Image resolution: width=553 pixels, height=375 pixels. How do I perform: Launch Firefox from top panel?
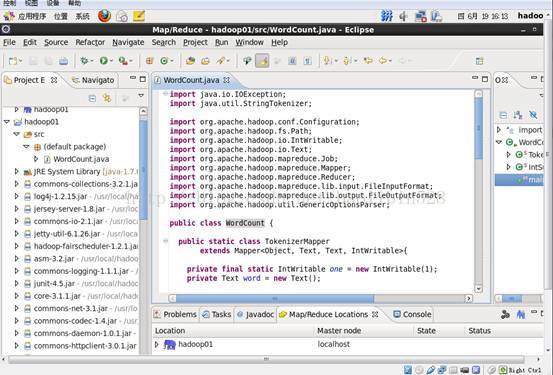(104, 16)
